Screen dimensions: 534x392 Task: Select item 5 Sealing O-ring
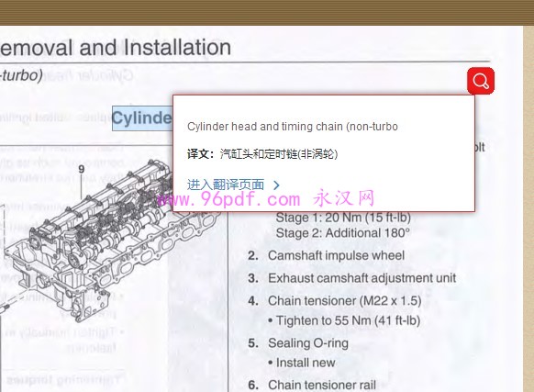pyautogui.click(x=298, y=343)
